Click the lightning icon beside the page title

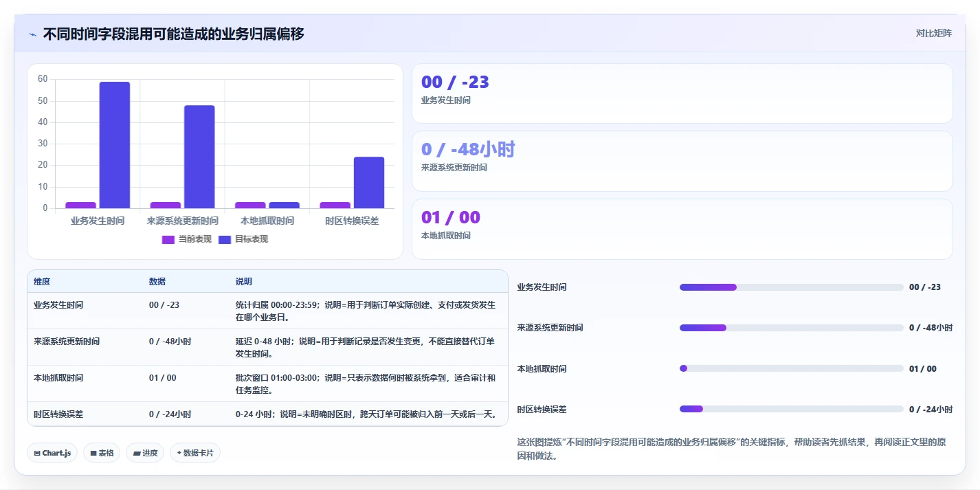[x=33, y=34]
